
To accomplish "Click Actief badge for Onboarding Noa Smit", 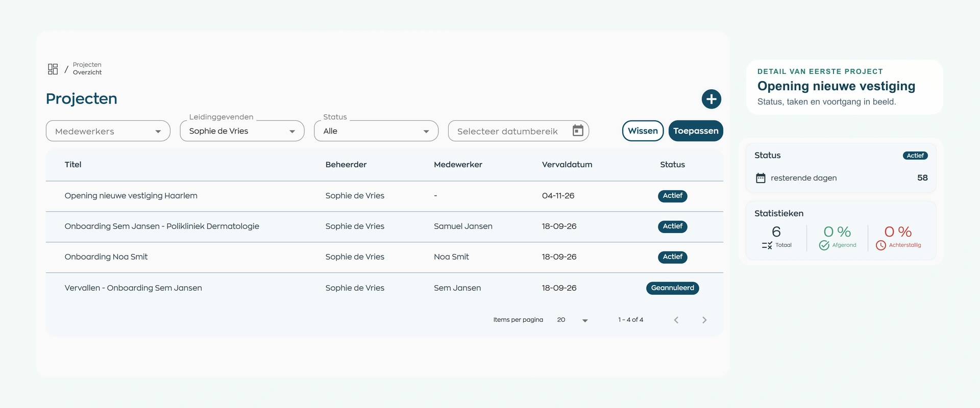I will [672, 257].
